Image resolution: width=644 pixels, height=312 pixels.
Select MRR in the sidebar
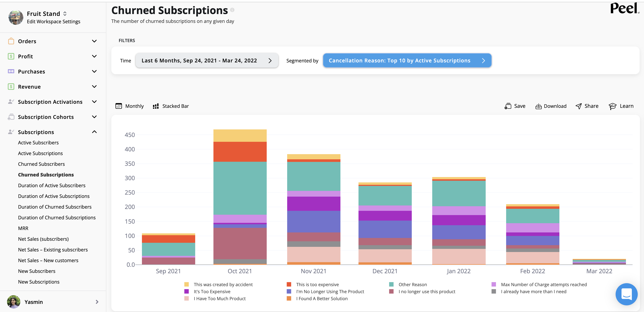[23, 228]
